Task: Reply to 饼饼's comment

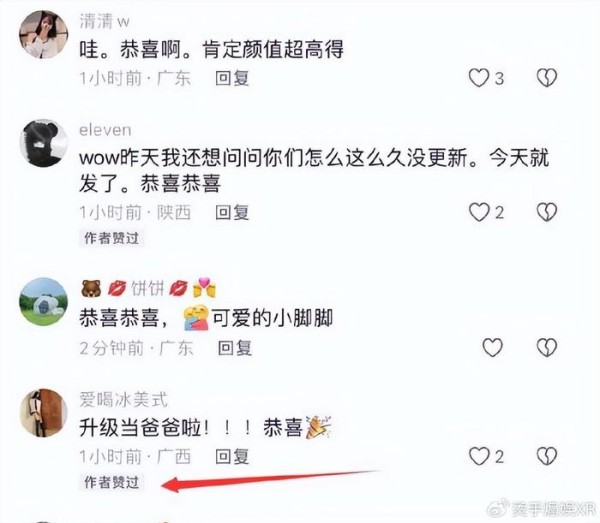Action: click(235, 348)
